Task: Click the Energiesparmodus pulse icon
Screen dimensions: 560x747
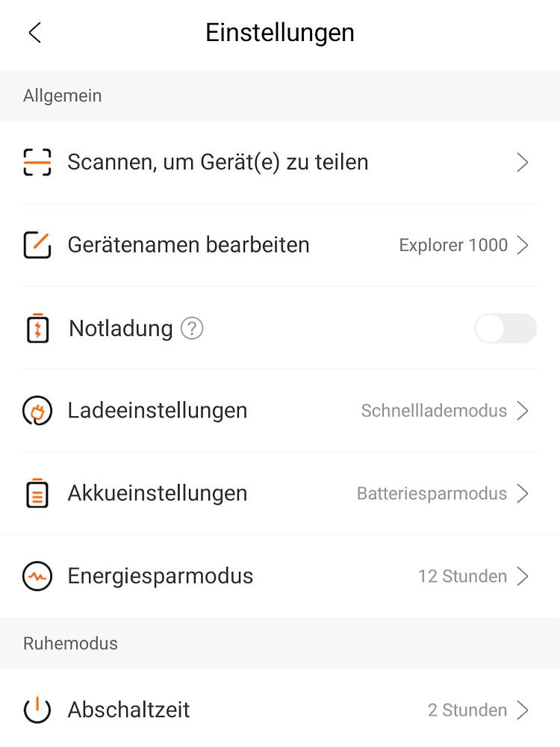Action: pos(37,577)
